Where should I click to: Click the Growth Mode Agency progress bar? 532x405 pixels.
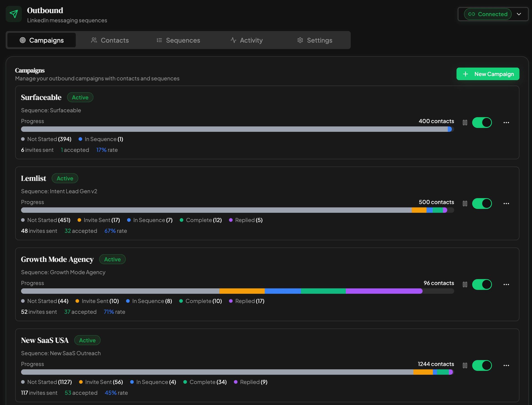(237, 291)
